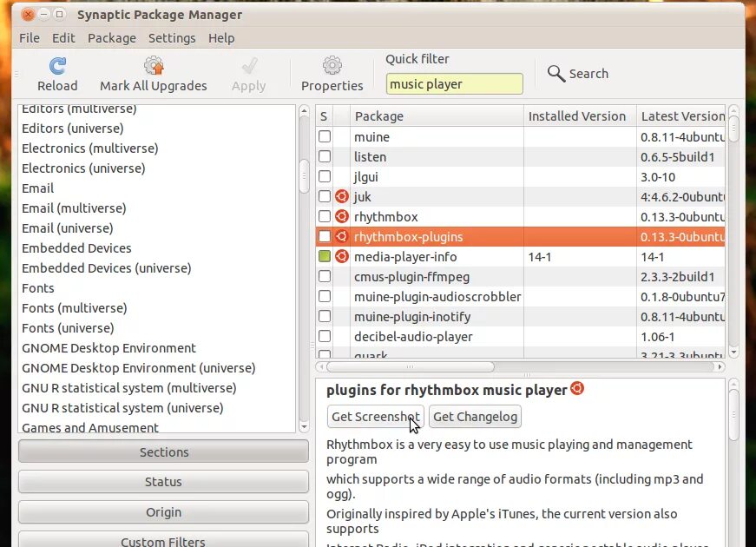Image resolution: width=756 pixels, height=547 pixels.
Task: Click the Ubuntu badge next to juk
Action: point(342,196)
